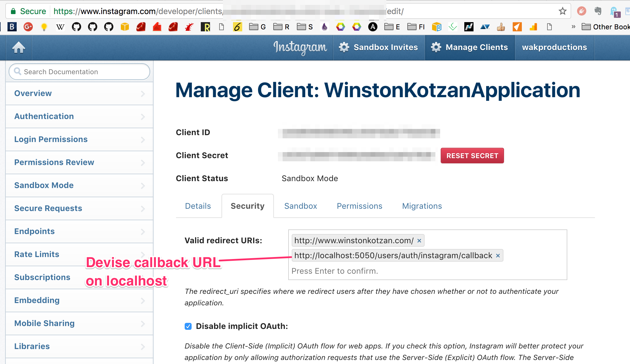Open the Ghostery ghost extension

[614, 12]
